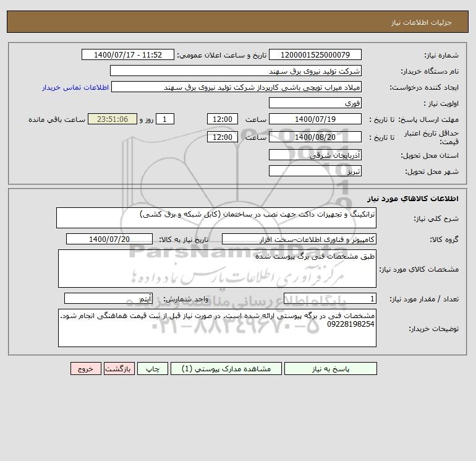Viewport: 476px width, 461px height.
Task: Click the جزئیات اطلاعات نیاز header title
Action: pyautogui.click(x=422, y=22)
